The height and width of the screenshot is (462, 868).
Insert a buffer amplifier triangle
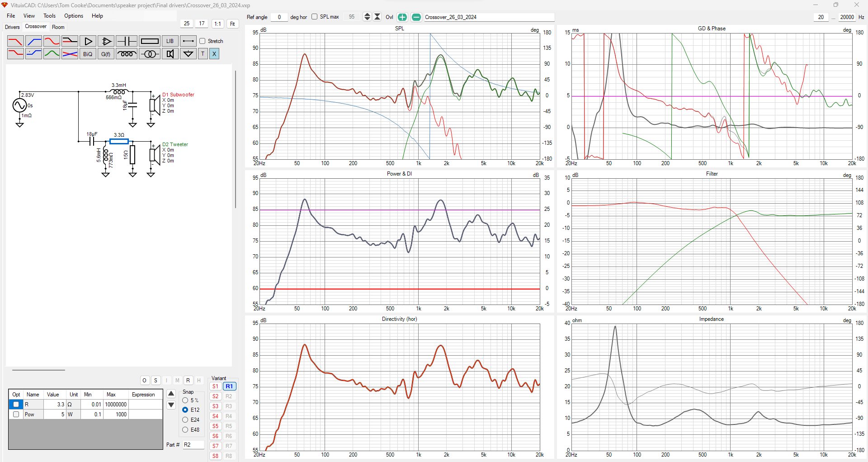[x=88, y=41]
